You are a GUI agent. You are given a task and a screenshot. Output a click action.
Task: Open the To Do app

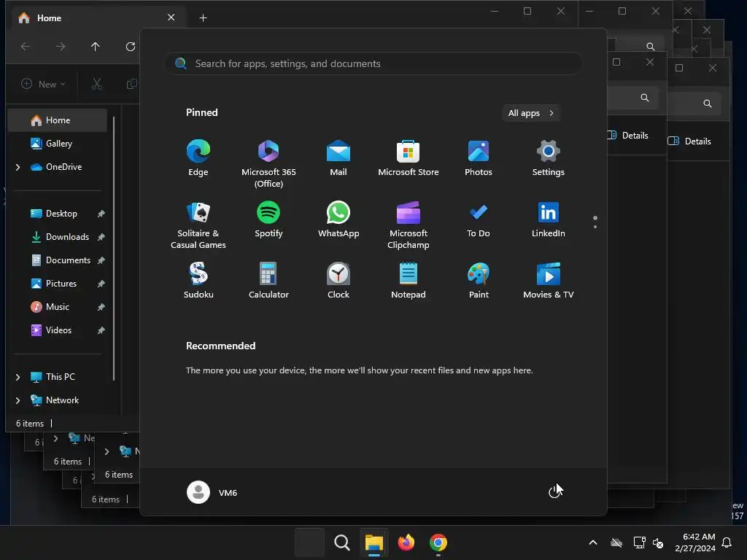pyautogui.click(x=479, y=219)
